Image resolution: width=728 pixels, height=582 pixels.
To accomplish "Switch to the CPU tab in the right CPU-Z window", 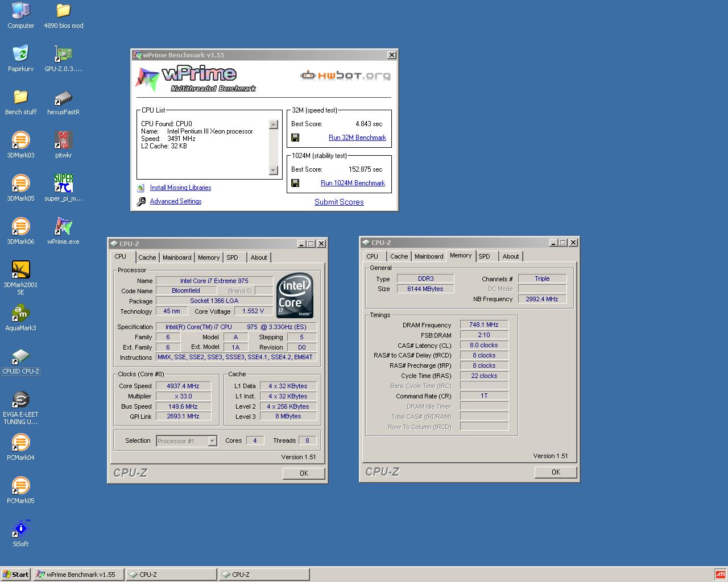I will tap(373, 256).
